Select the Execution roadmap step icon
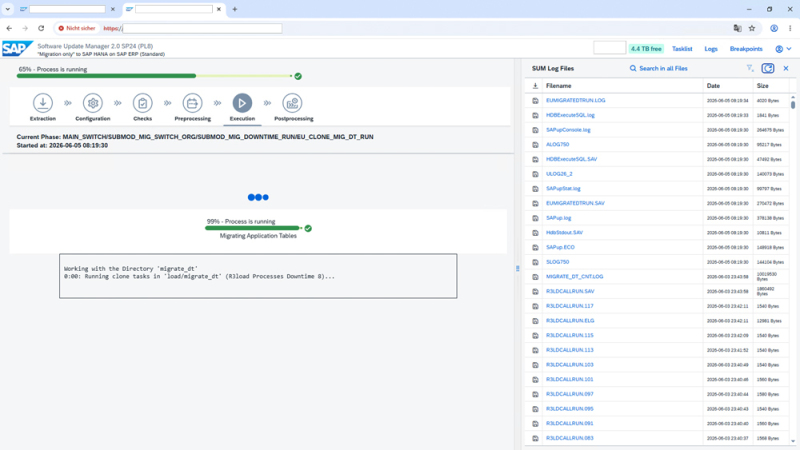The height and width of the screenshot is (450, 800). [242, 103]
